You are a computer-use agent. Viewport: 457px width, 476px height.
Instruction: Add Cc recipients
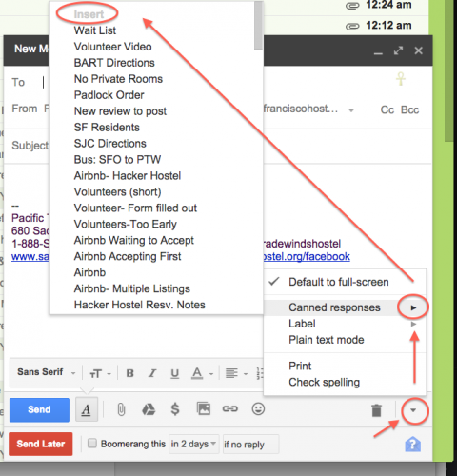click(x=387, y=109)
